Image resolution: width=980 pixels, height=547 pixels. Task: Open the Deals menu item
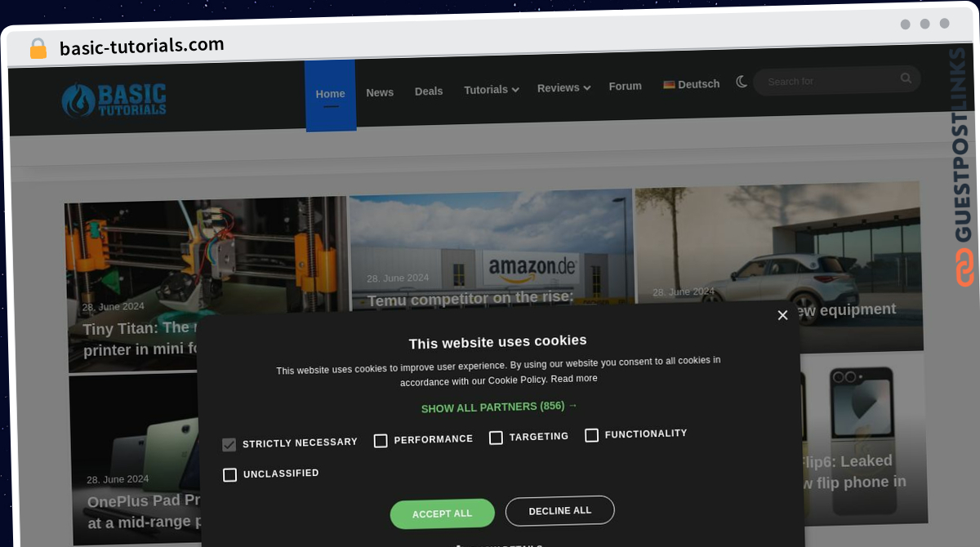coord(429,91)
